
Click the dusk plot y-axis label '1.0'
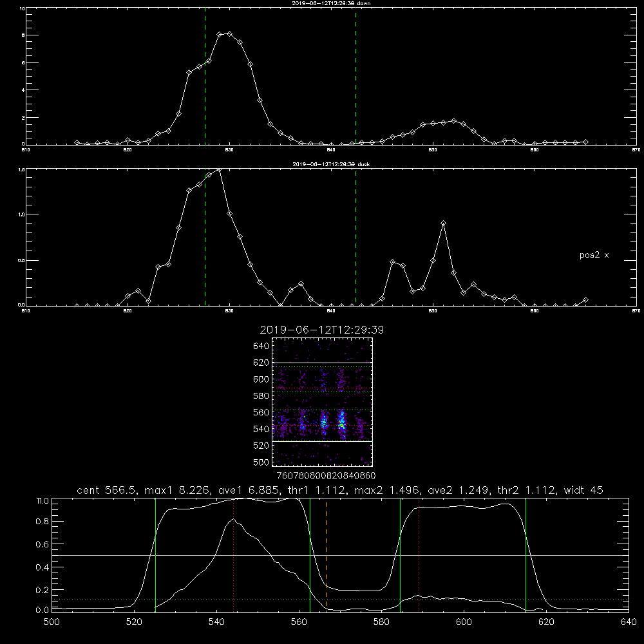click(22, 214)
